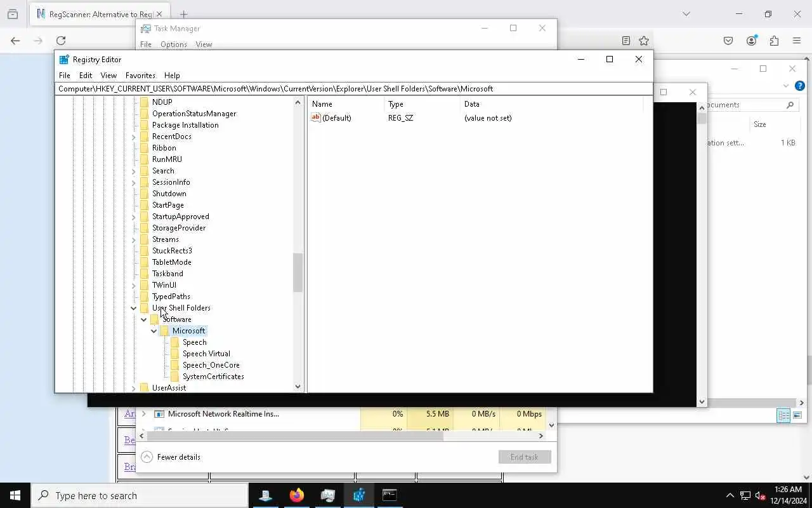The height and width of the screenshot is (508, 812).
Task: Expand the Streams registry key
Action: coord(134,239)
